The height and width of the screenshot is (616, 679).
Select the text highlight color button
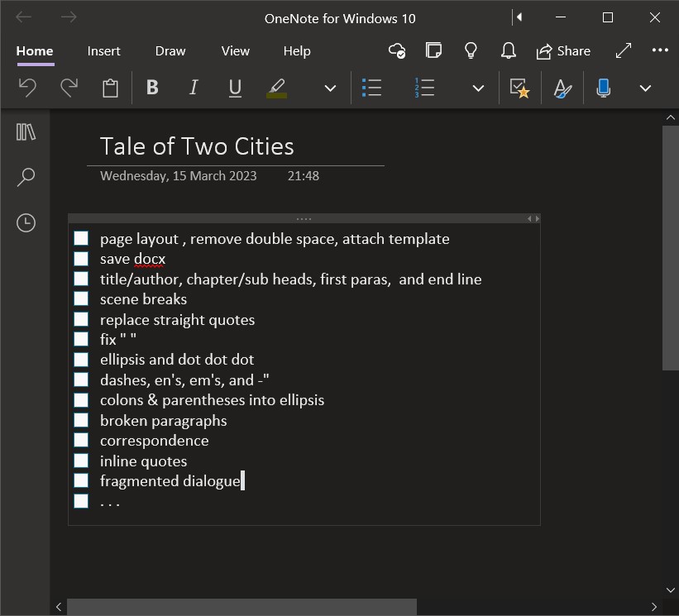click(277, 88)
